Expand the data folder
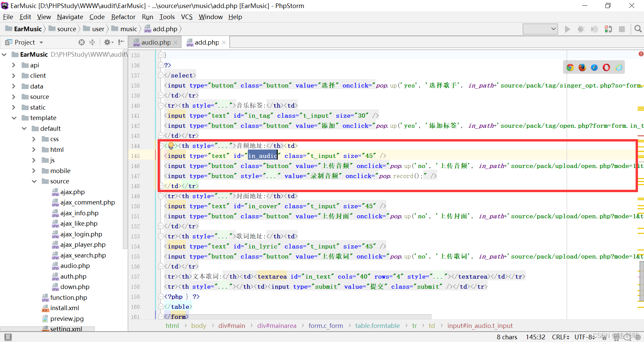 pyautogui.click(x=14, y=86)
